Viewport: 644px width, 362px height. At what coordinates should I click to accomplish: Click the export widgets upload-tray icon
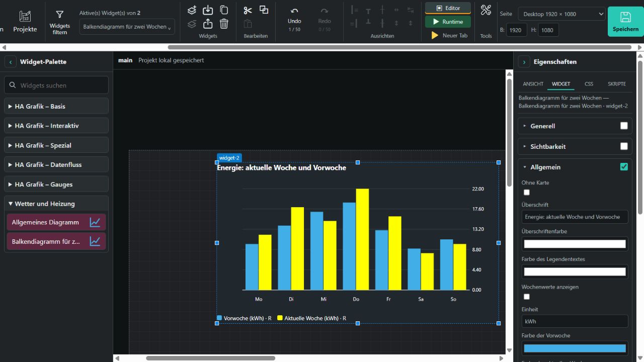click(x=208, y=24)
